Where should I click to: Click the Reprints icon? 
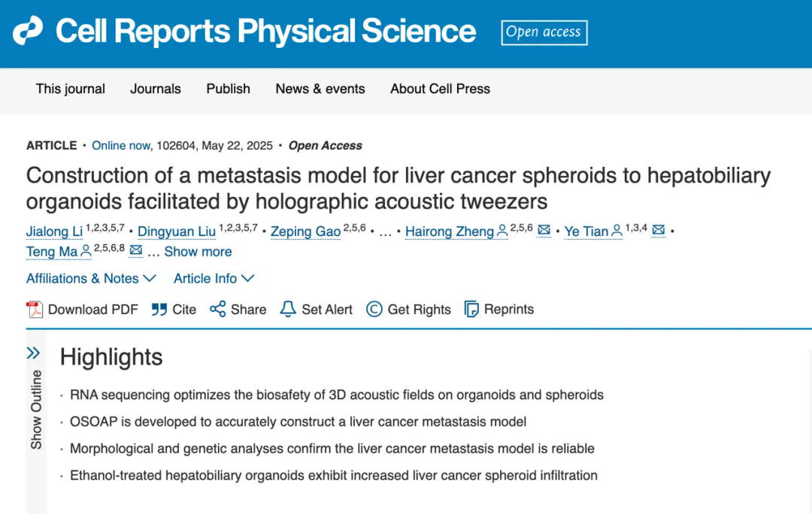click(x=471, y=310)
